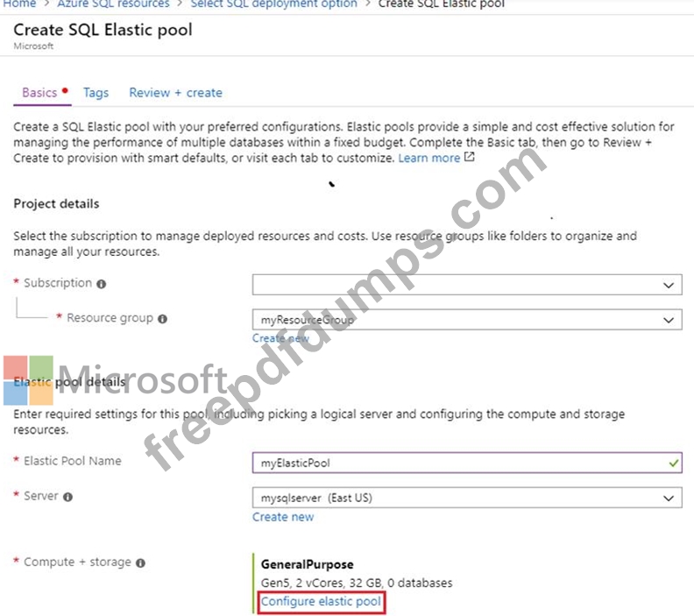Image resolution: width=694 pixels, height=616 pixels.
Task: Go to Review + create tab
Action: coord(176,93)
